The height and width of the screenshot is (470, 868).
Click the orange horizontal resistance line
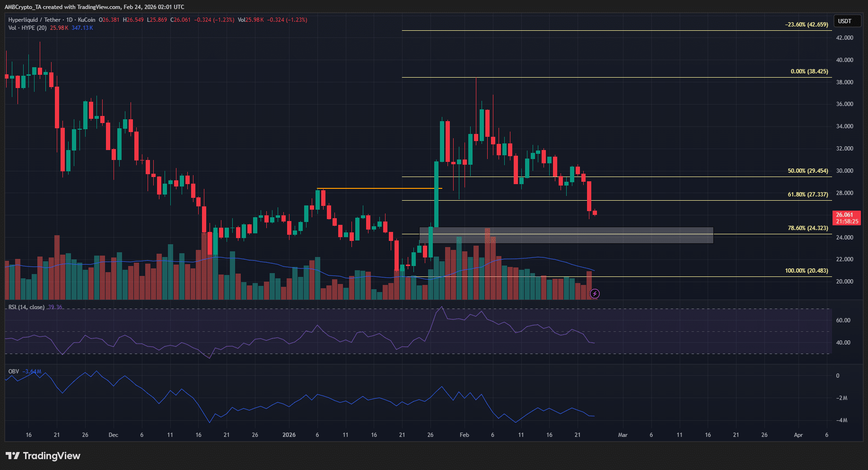point(378,188)
